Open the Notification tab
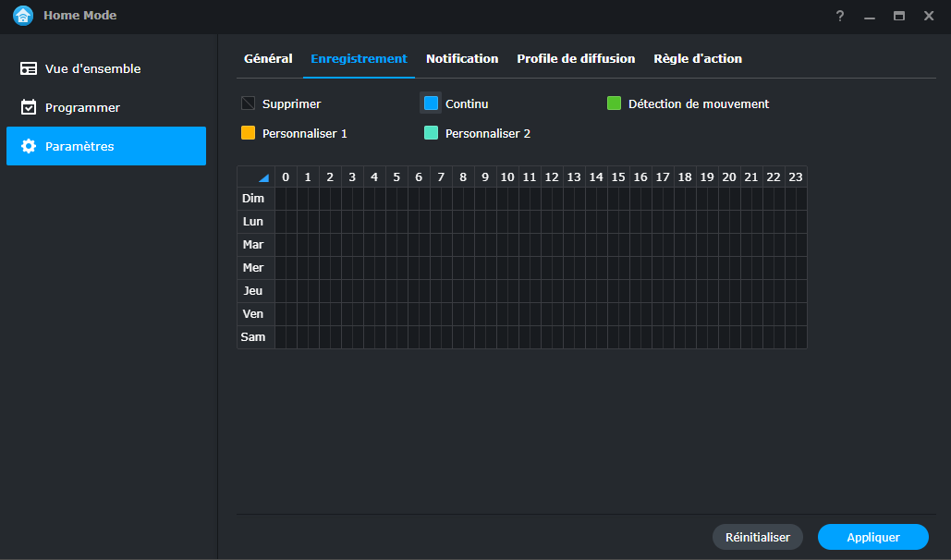The image size is (951, 560). 462,58
